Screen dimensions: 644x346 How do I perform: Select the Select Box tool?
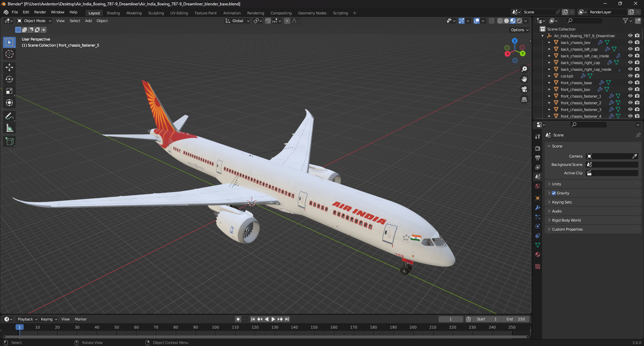coord(9,42)
